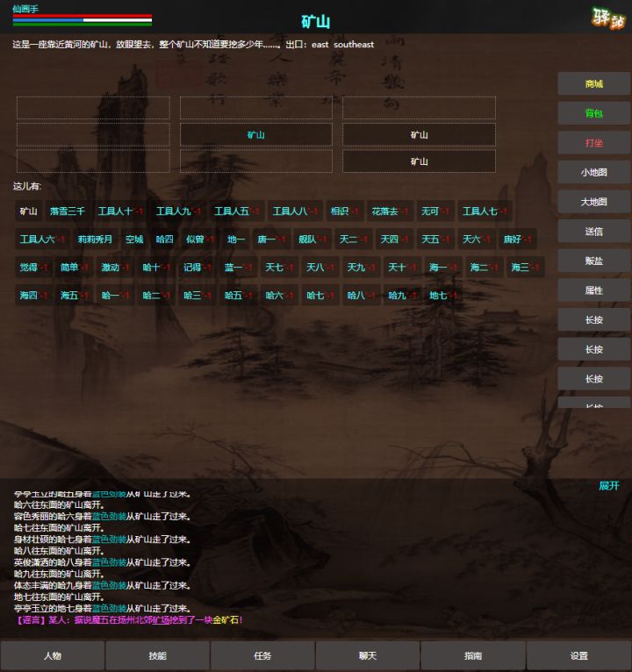
Task: Select 工具人十 in the room list
Action: pos(120,211)
